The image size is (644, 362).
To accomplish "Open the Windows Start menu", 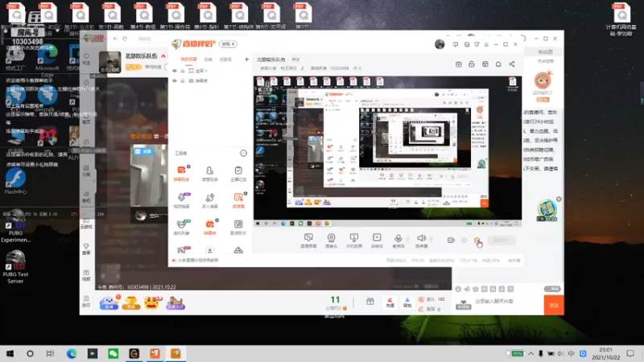I will [x=10, y=353].
